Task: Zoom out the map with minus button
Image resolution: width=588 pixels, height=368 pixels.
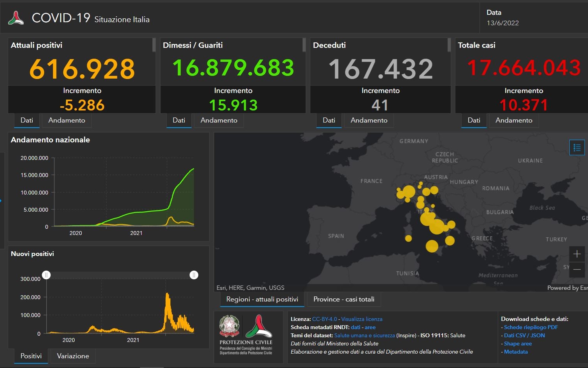Action: (577, 269)
